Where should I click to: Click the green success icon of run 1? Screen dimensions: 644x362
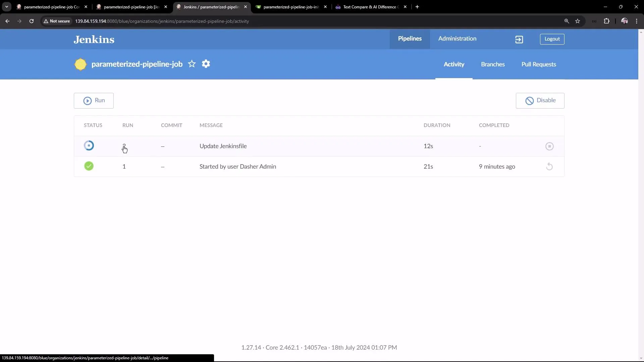coord(89,166)
